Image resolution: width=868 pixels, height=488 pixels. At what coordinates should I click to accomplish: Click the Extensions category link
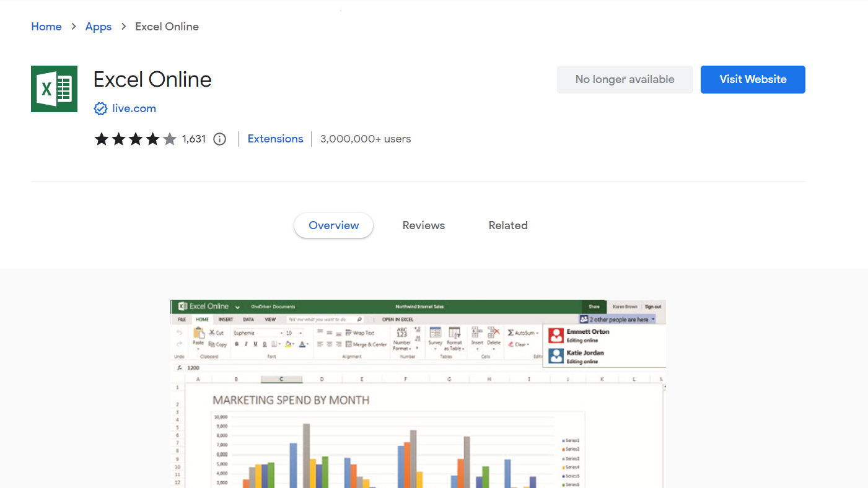(275, 139)
